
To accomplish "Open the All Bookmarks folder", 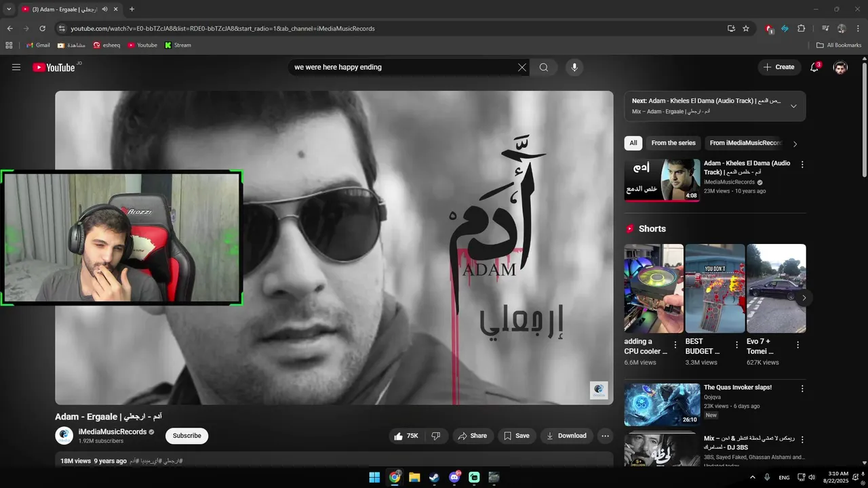I will click(x=839, y=45).
